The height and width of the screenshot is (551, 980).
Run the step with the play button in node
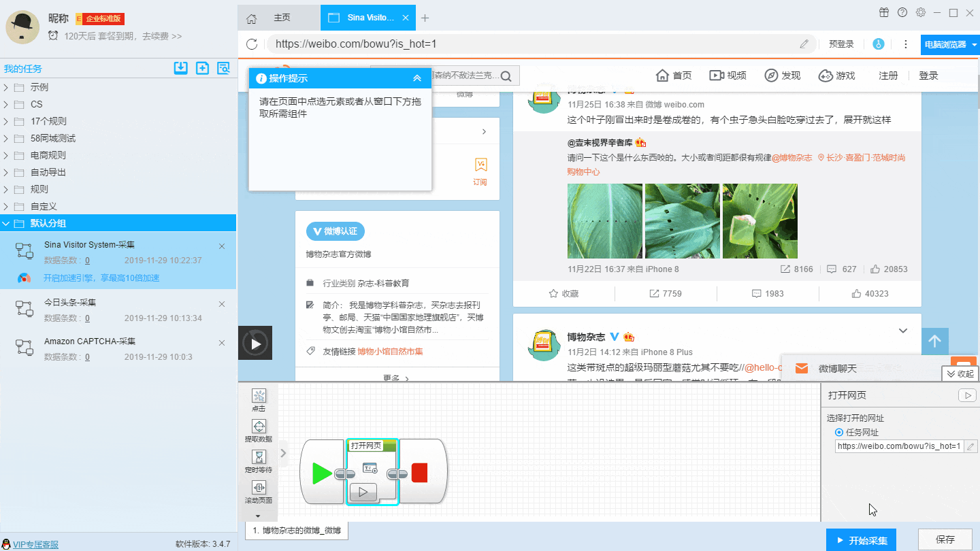[x=363, y=492]
